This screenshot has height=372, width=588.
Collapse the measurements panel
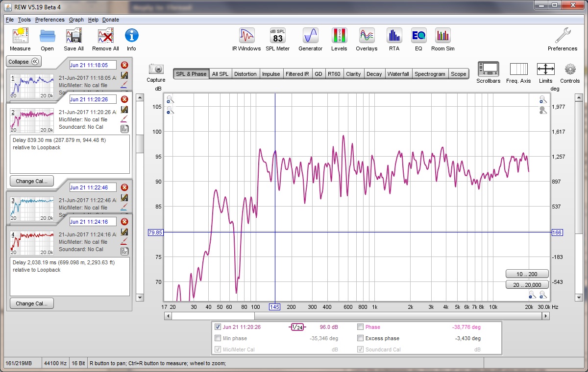tap(24, 62)
